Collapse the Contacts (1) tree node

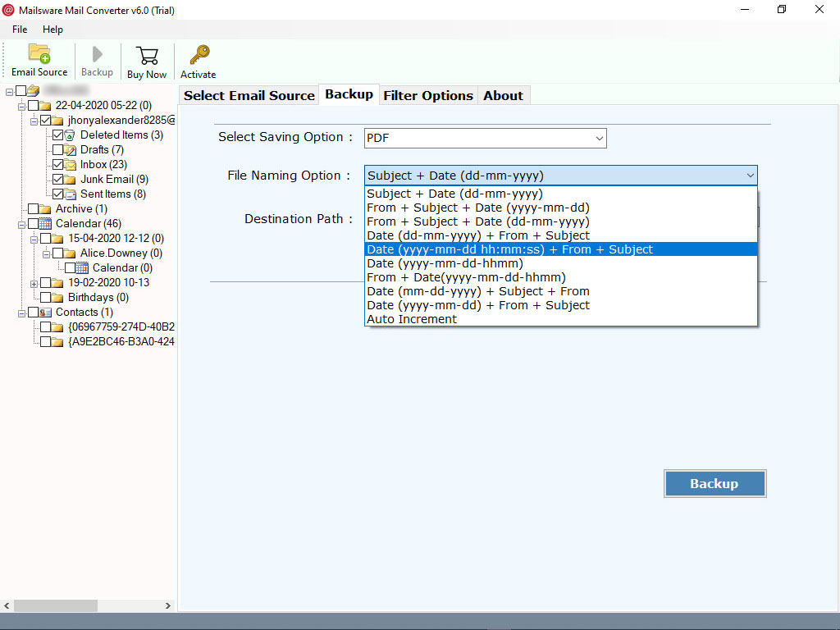point(21,313)
